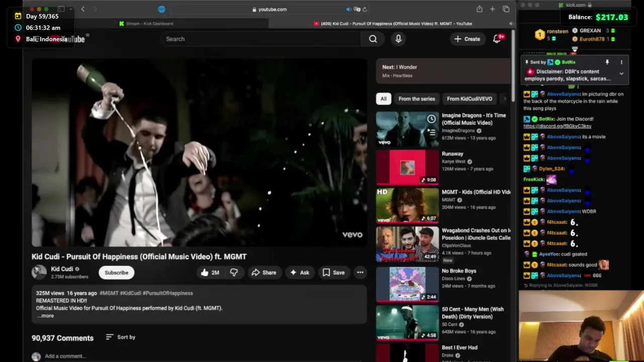Viewport: 644px width, 362px height.
Task: Click the YouTube page vertical scrollbar
Action: (x=513, y=65)
